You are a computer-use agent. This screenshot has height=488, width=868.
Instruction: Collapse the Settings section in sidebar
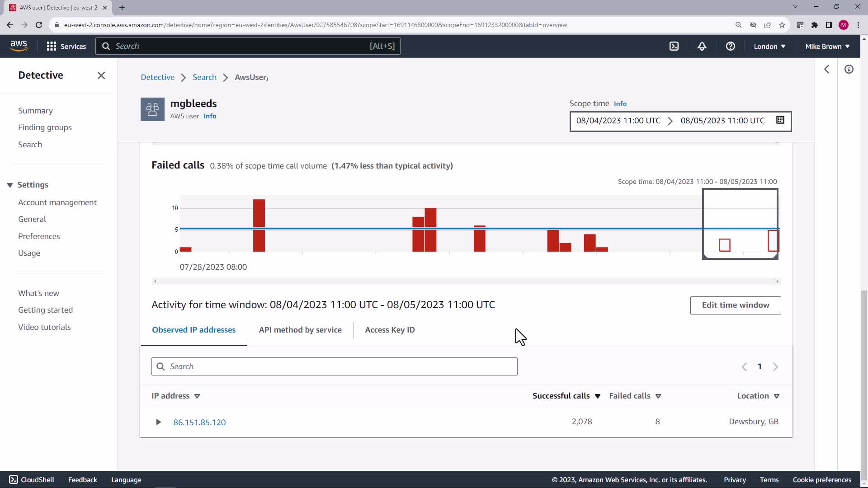pos(10,185)
